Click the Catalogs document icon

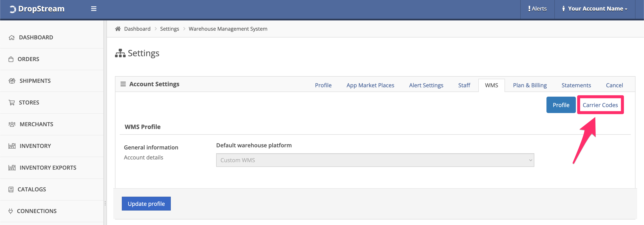pyautogui.click(x=11, y=189)
